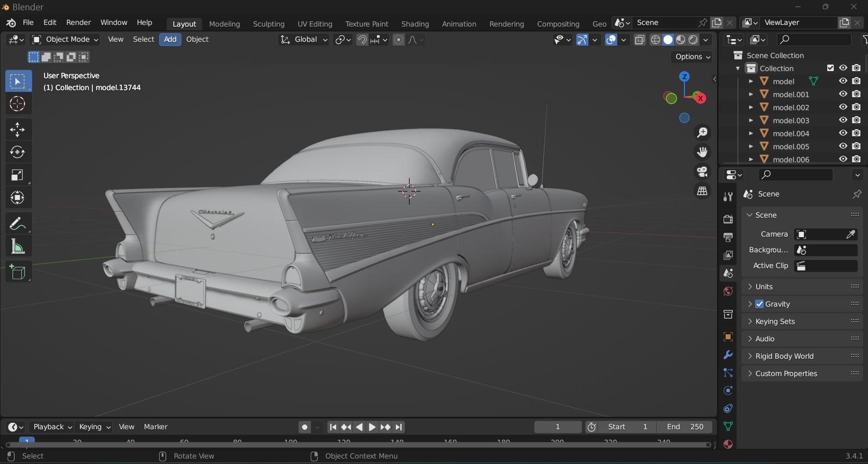
Task: Click the blue Z axis on the navigation gizmo
Action: point(684,77)
